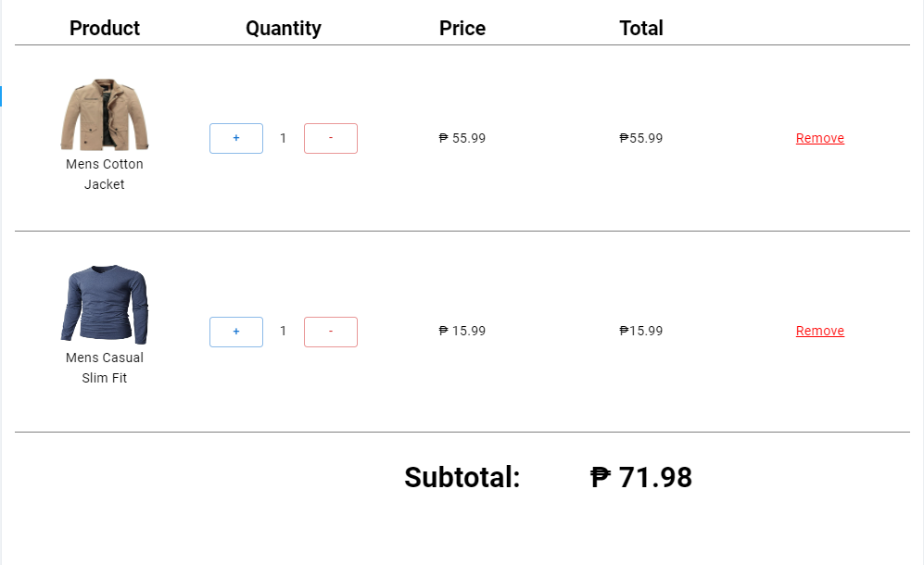Click the slim fit's ₱ 15.99 unit price
This screenshot has height=565, width=924.
(x=462, y=331)
